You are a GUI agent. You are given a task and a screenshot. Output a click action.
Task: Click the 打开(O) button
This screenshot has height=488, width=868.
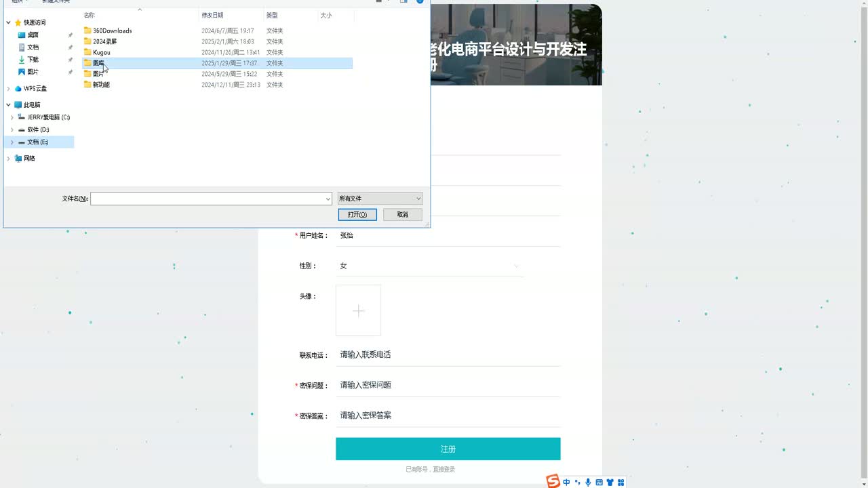tap(357, 214)
